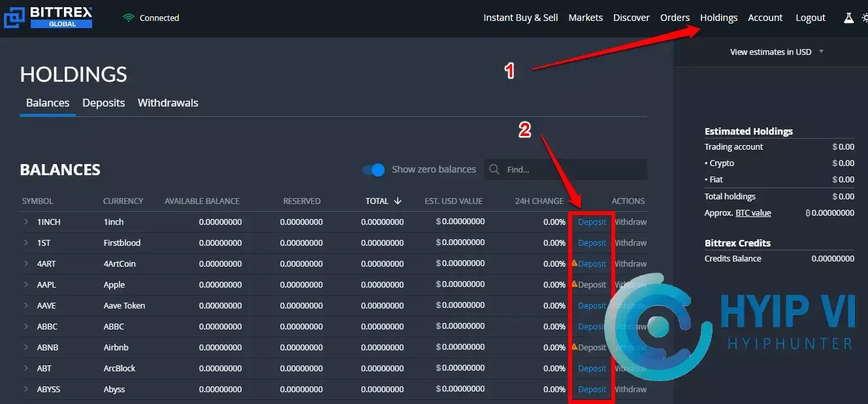Click the 'Airbnb' currency cell
Viewport: 868px width, 404px height.
pyautogui.click(x=116, y=347)
